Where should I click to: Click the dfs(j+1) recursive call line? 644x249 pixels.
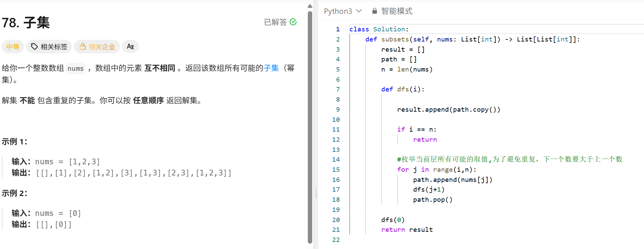click(428, 190)
